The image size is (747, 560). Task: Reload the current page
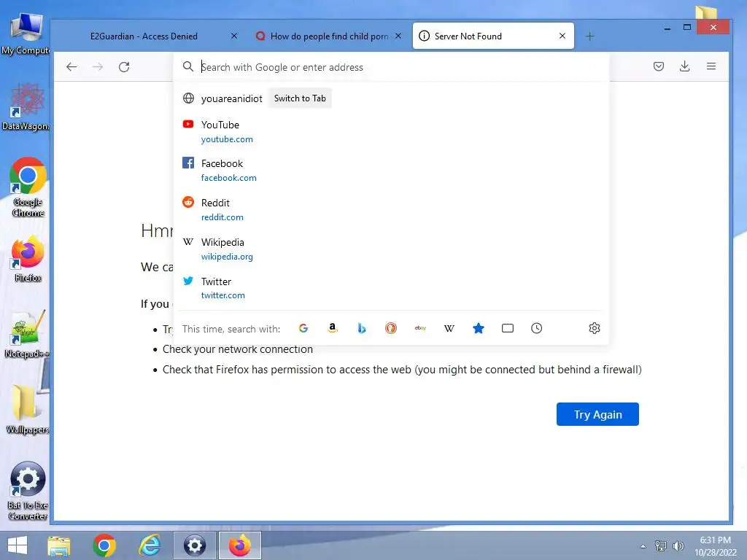click(124, 66)
